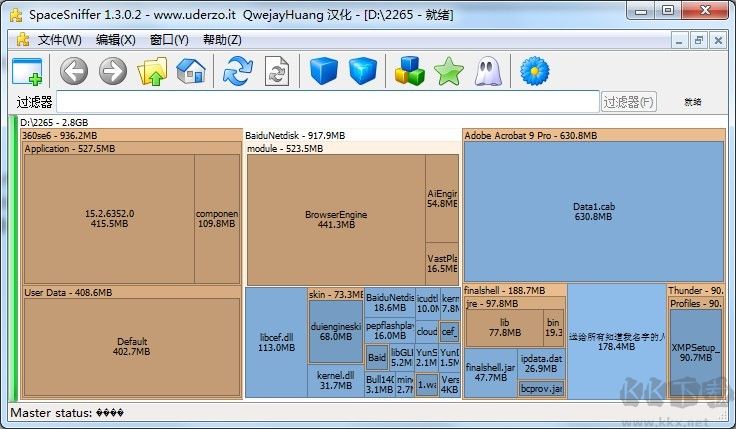
Task: Select the Data1.cab 630.8MB block
Action: [x=594, y=212]
